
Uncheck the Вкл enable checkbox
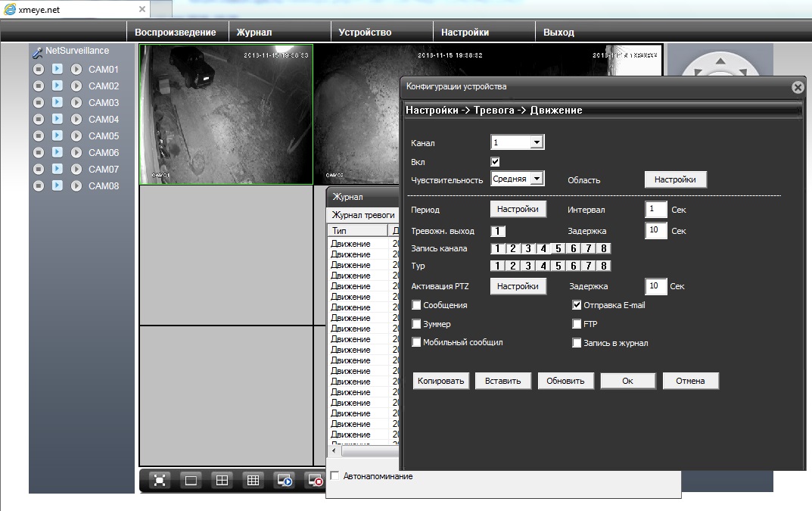(x=495, y=161)
